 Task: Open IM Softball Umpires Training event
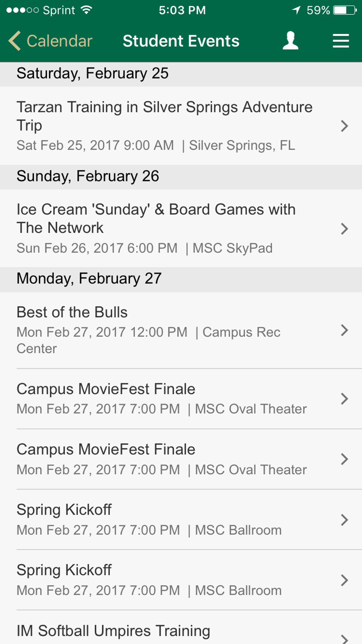pyautogui.click(x=148, y=632)
